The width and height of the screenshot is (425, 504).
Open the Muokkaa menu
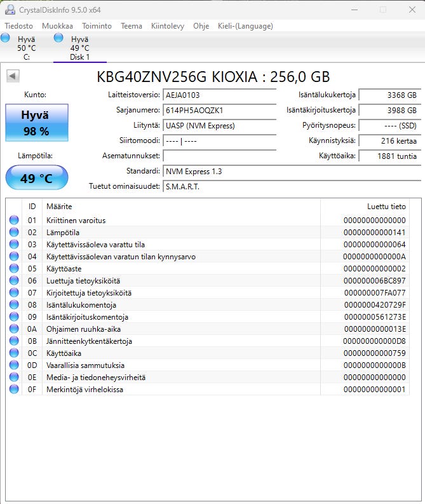[x=58, y=26]
